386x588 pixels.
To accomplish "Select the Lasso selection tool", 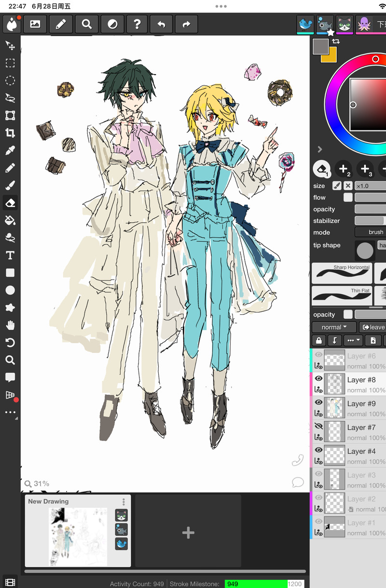I will pos(10,98).
